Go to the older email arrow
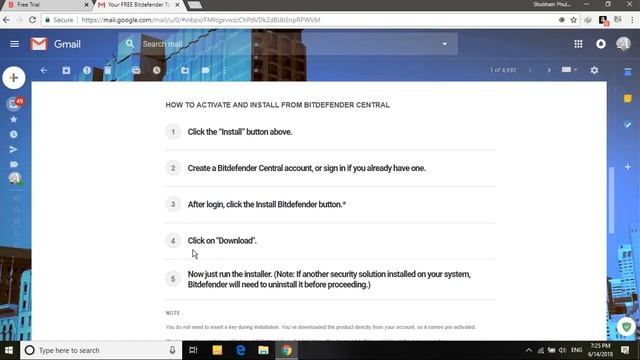640x360 pixels. pyautogui.click(x=549, y=70)
